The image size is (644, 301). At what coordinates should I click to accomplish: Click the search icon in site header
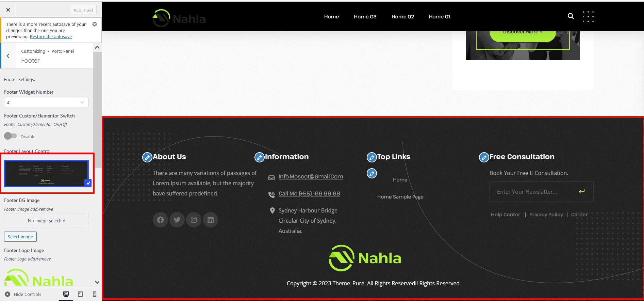point(571,16)
